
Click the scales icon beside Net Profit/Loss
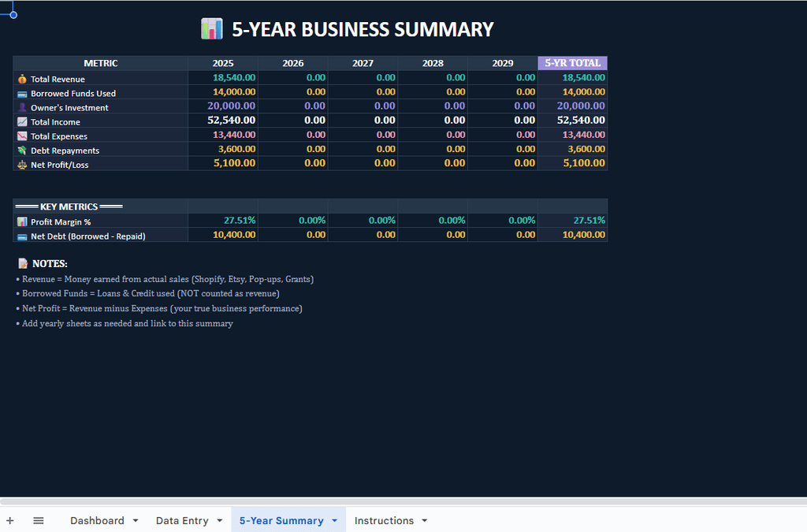pyautogui.click(x=22, y=165)
